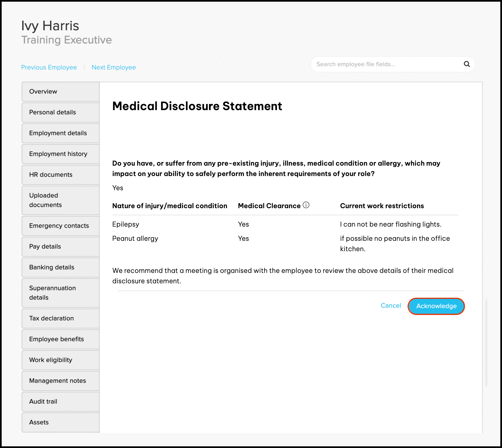Open the Personal details tab
The image size is (502, 448).
tap(61, 112)
